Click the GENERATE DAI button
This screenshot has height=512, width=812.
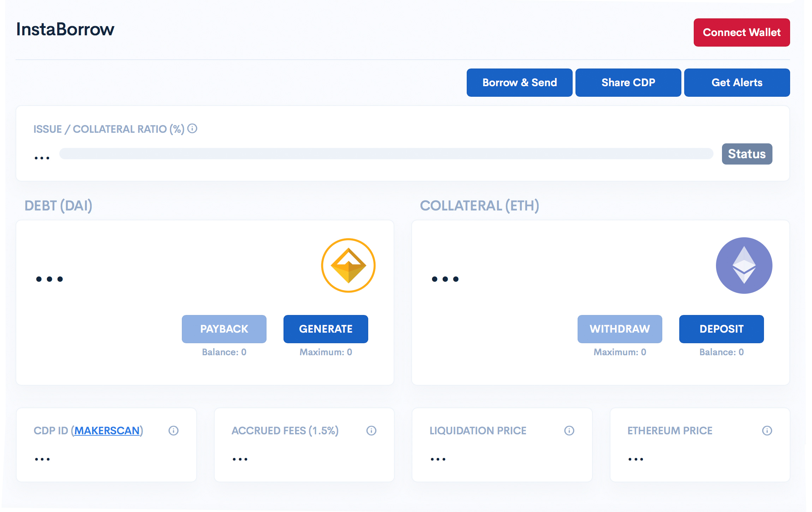(x=326, y=329)
